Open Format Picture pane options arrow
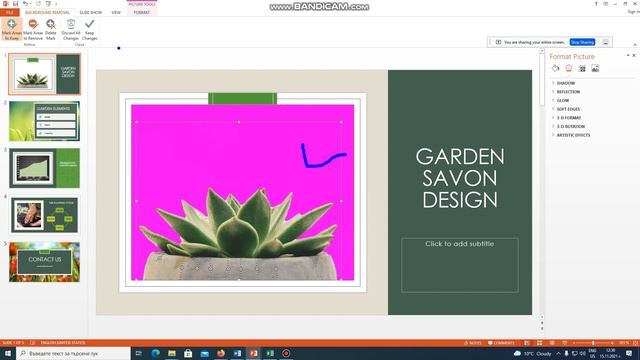 coord(628,55)
